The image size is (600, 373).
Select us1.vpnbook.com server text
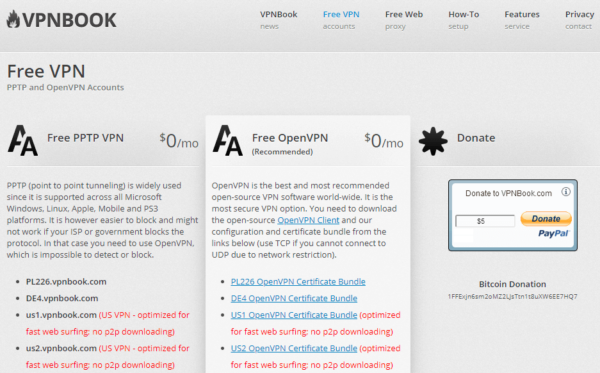61,315
